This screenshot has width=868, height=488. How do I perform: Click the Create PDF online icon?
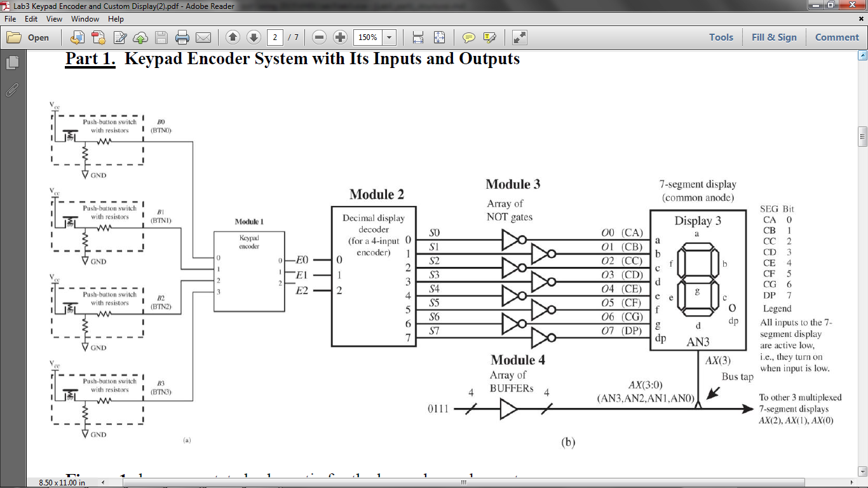[x=98, y=37]
